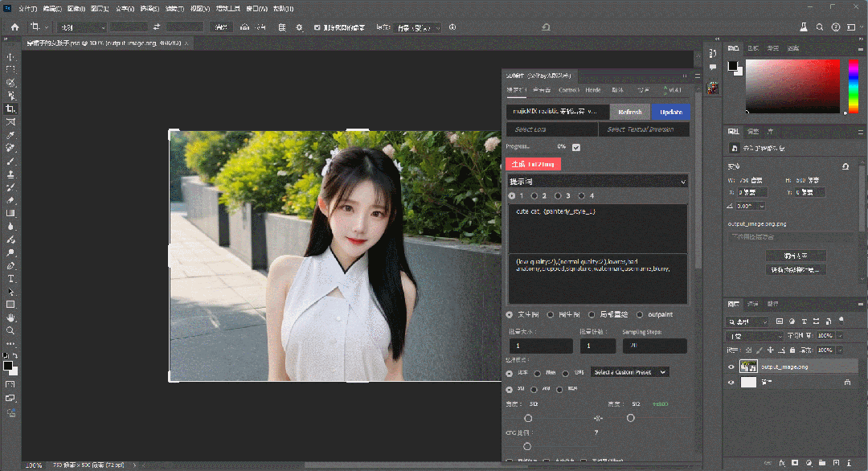Open the Select a Custom Preset dropdown
Image resolution: width=868 pixels, height=471 pixels.
tap(630, 372)
